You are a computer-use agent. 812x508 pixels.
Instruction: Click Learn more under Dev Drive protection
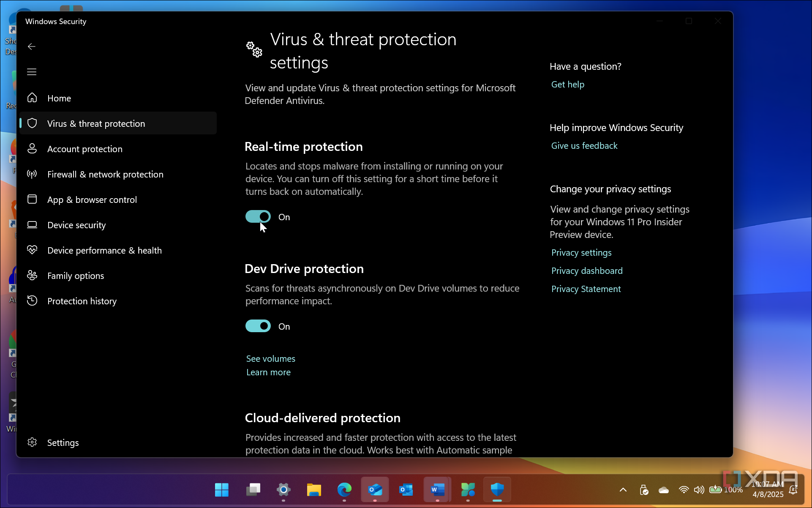(269, 372)
